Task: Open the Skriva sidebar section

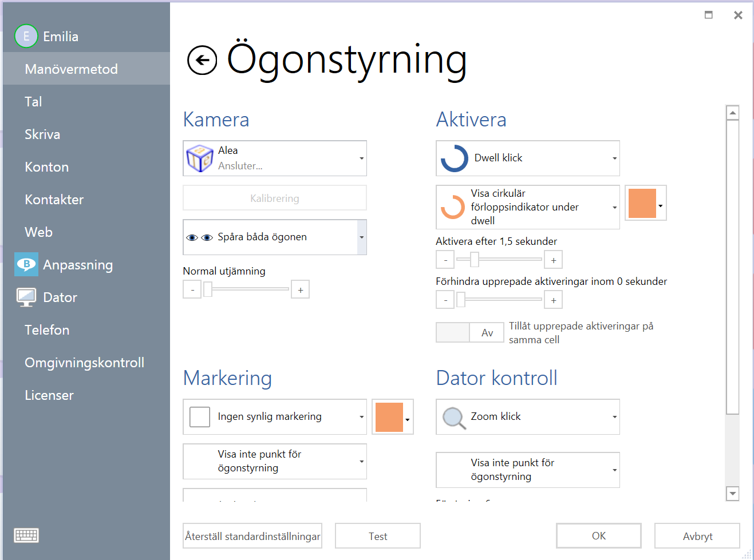Action: click(x=86, y=134)
